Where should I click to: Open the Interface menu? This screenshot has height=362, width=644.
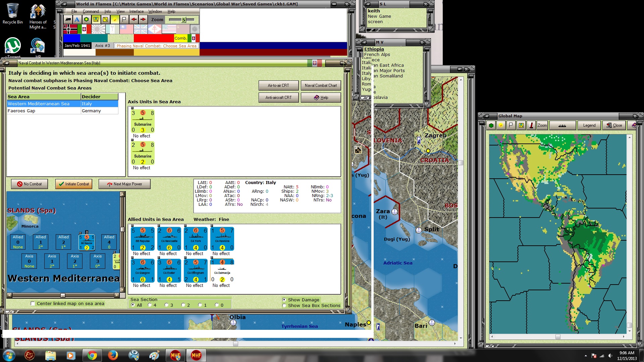(137, 11)
